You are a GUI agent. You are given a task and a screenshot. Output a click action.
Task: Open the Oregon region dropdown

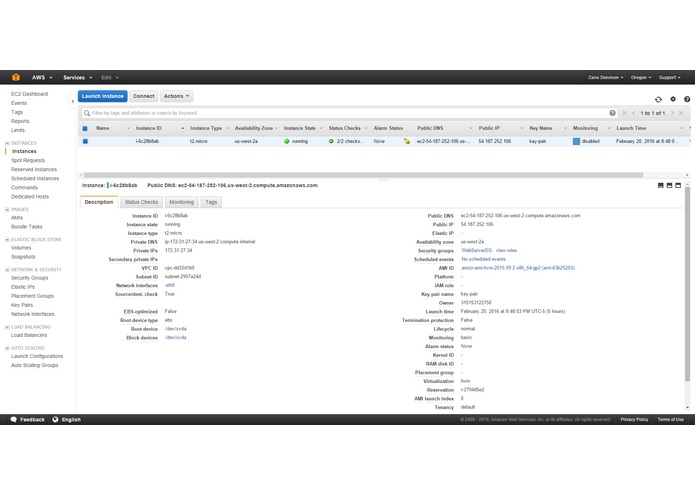coord(641,78)
